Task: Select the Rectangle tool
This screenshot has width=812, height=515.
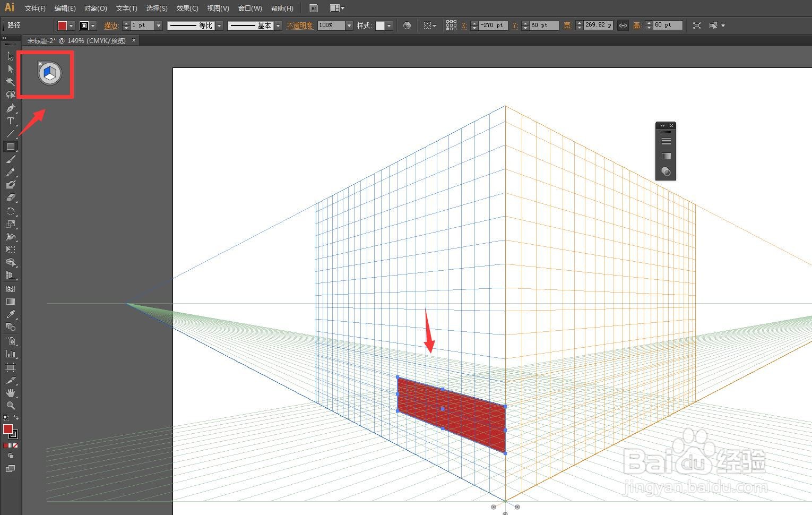Action: tap(10, 147)
